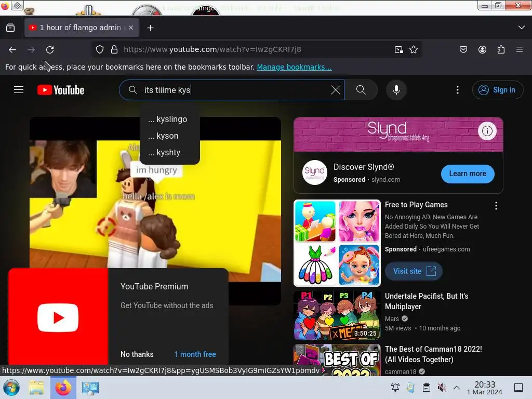Viewport: 532px width, 399px height.
Task: Click the Firefox forward arrow
Action: (31, 50)
